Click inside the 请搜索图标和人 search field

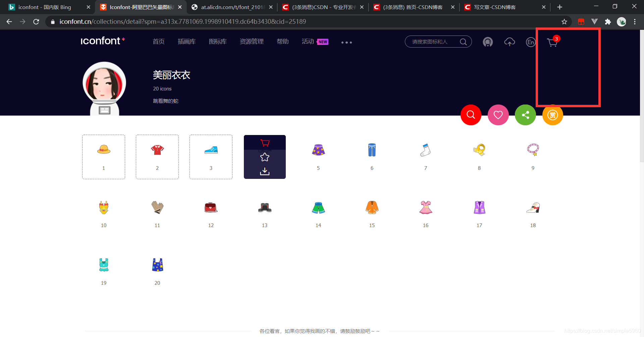pyautogui.click(x=433, y=42)
